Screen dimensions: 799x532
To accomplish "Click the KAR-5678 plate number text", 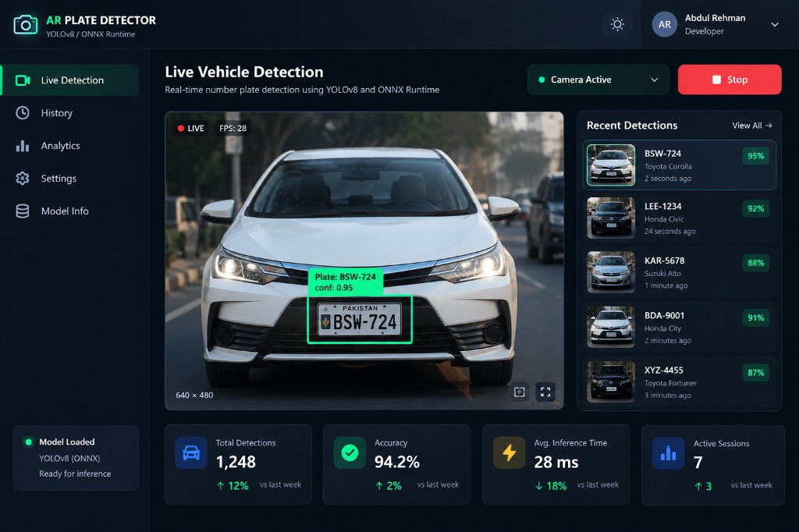I will [665, 261].
